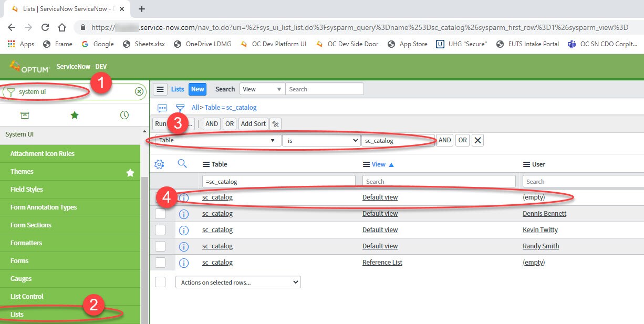The width and height of the screenshot is (644, 324).
Task: Open the Reference List view link
Action: (x=382, y=262)
